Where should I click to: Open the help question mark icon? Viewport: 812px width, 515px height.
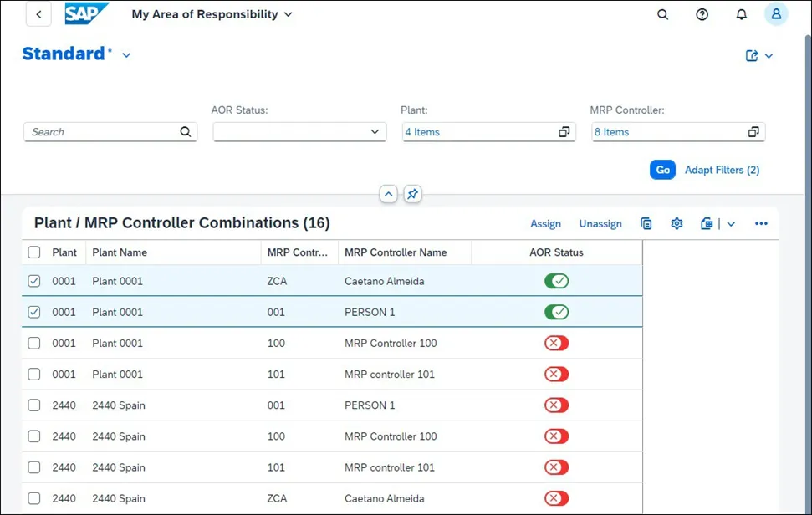pos(702,14)
